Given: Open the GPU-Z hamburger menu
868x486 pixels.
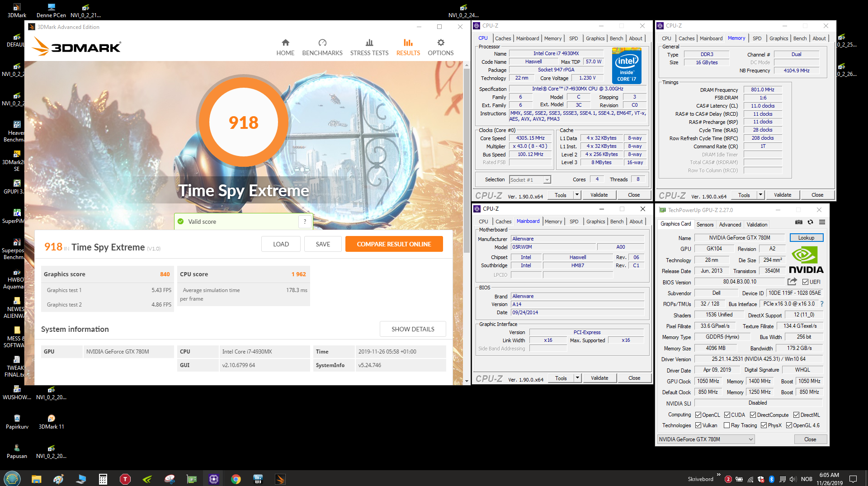Looking at the screenshot, I should click(x=822, y=222).
